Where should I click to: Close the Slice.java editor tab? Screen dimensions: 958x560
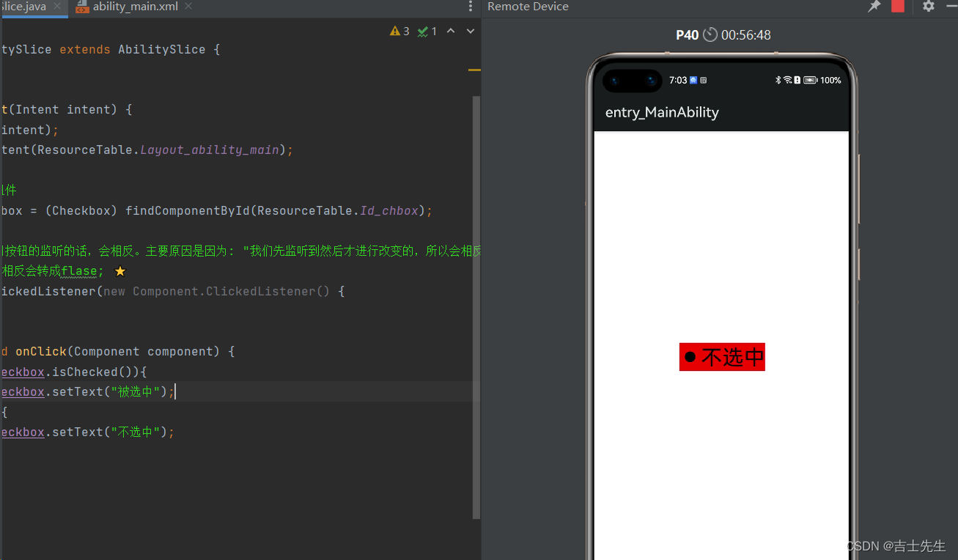(58, 7)
